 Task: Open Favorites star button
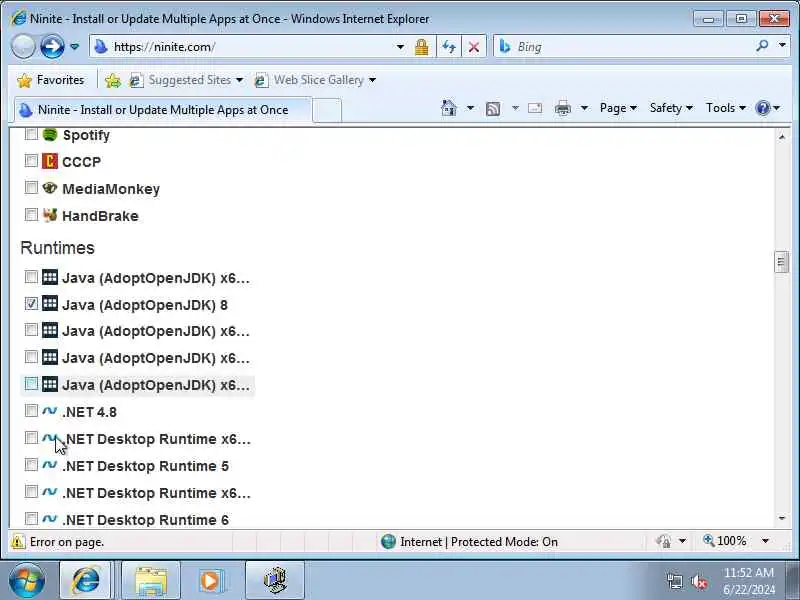click(50, 80)
